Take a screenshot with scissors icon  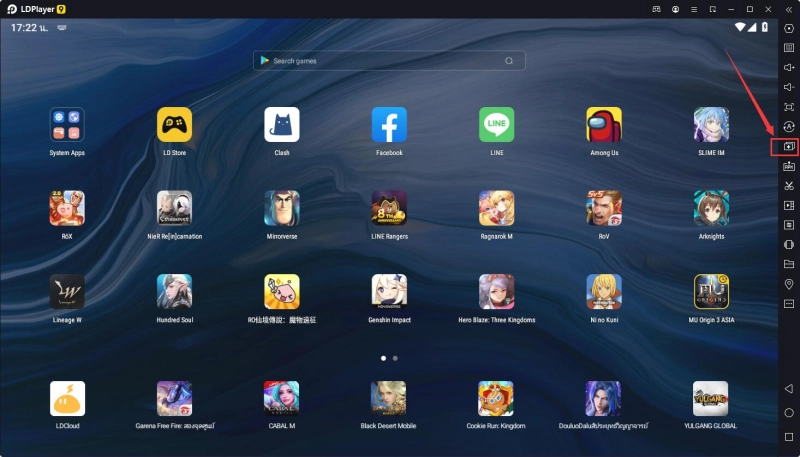789,186
